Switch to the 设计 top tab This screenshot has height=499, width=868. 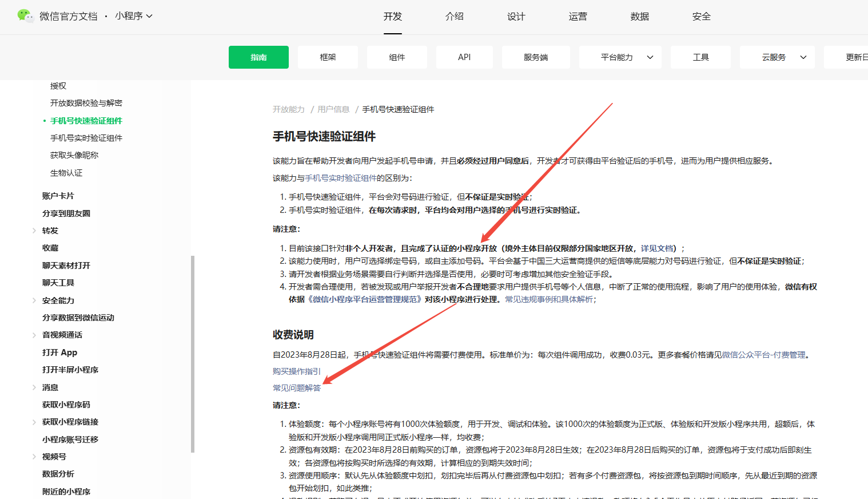(516, 17)
